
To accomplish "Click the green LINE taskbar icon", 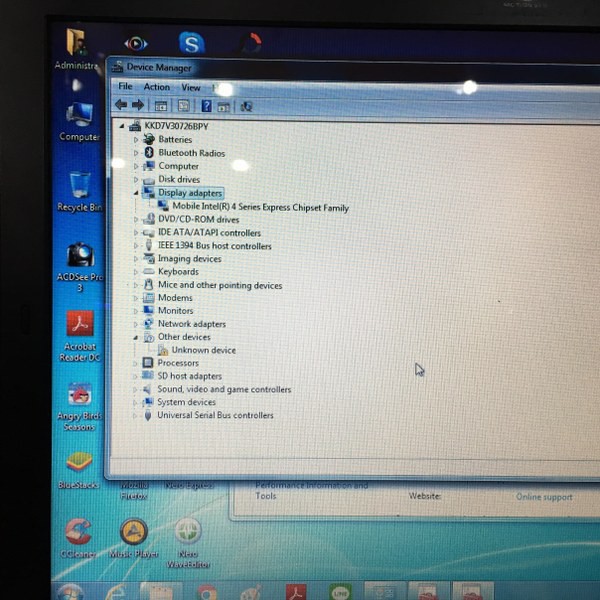I will [x=340, y=592].
